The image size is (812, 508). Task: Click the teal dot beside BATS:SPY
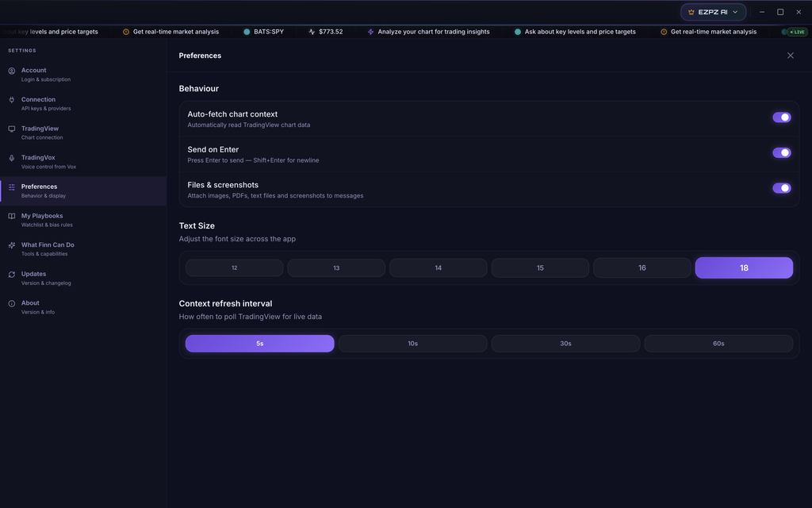[247, 32]
